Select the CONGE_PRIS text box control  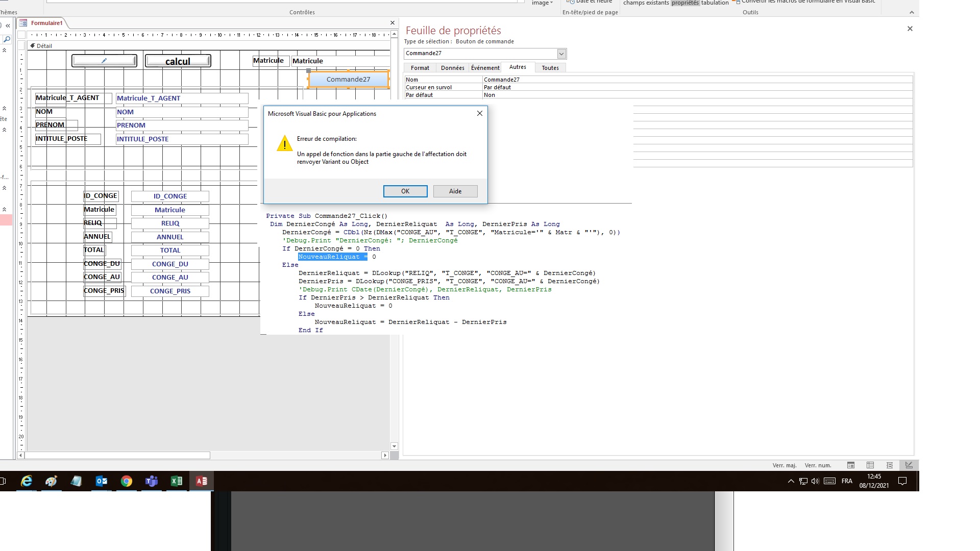[170, 291]
